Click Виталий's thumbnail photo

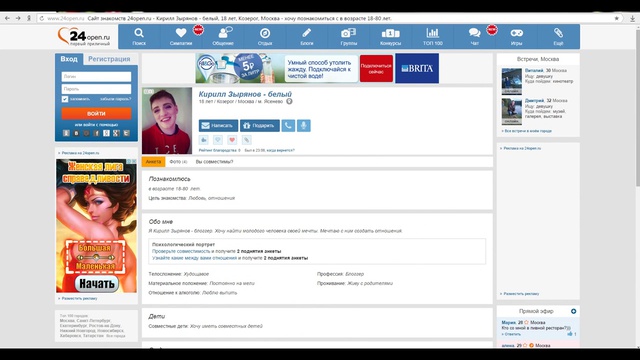pyautogui.click(x=511, y=81)
